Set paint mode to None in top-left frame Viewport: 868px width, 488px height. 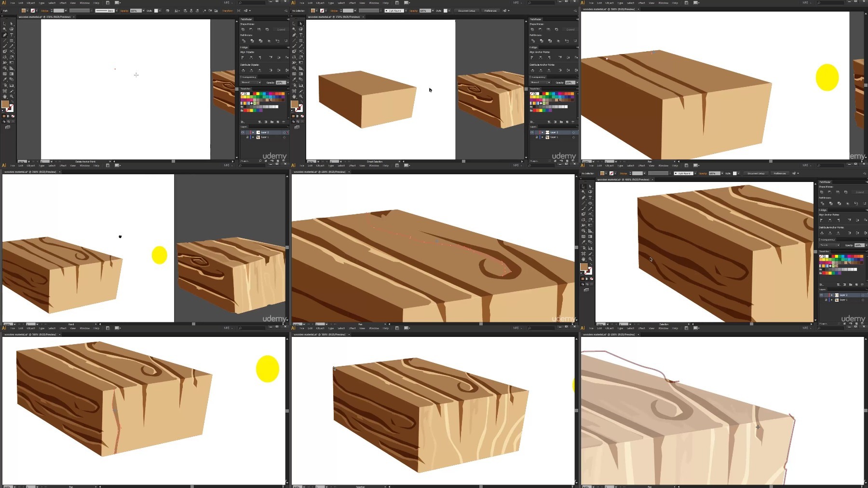coord(13,116)
